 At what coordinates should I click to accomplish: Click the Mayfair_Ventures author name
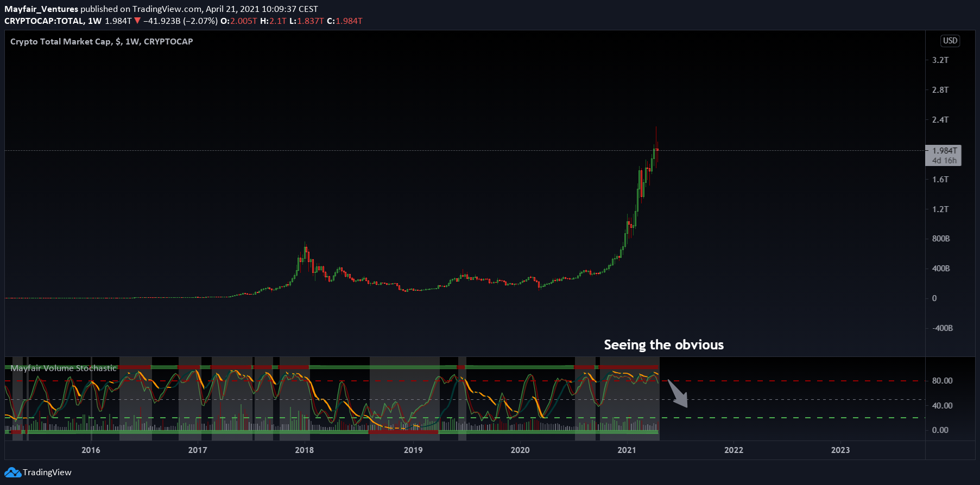(x=41, y=9)
